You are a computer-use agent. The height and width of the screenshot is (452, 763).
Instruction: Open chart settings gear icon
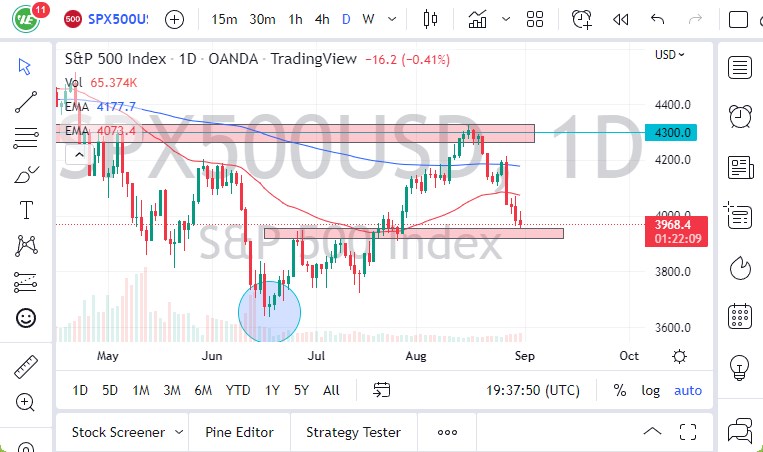(679, 356)
